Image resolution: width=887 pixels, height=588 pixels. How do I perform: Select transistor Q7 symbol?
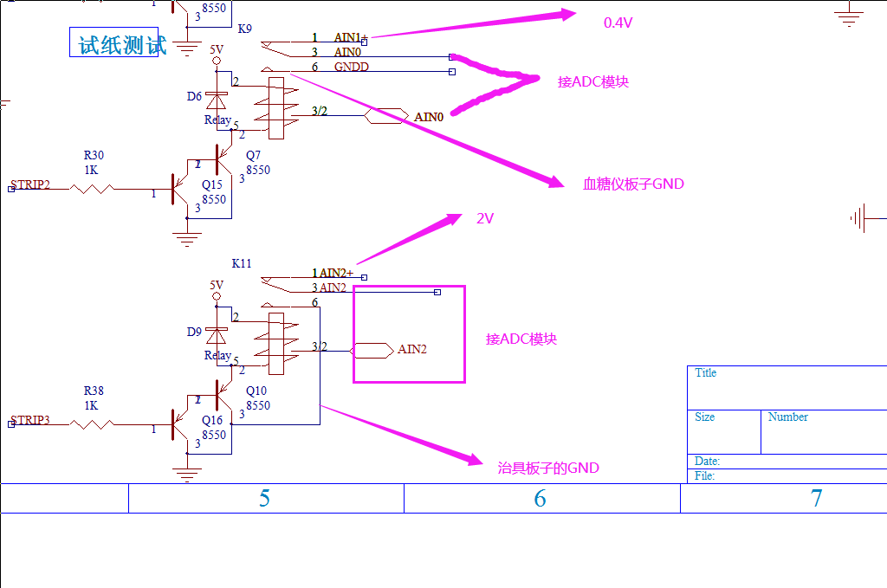(x=223, y=160)
